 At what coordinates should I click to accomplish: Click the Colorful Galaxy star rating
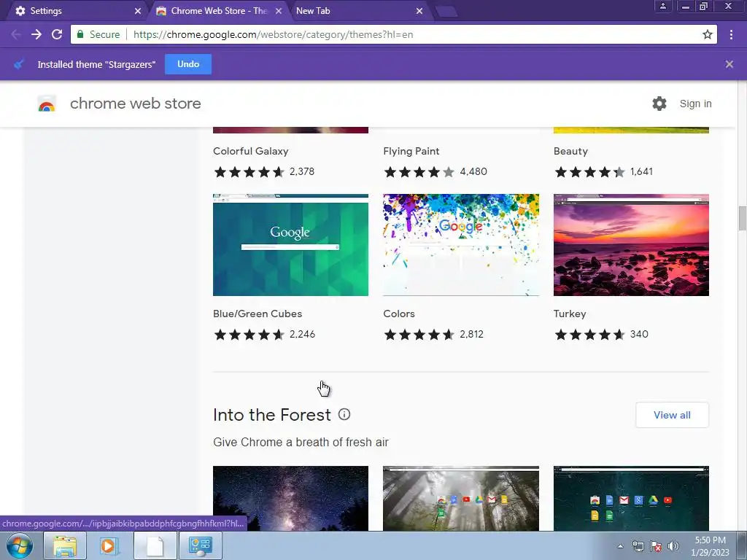click(x=249, y=171)
